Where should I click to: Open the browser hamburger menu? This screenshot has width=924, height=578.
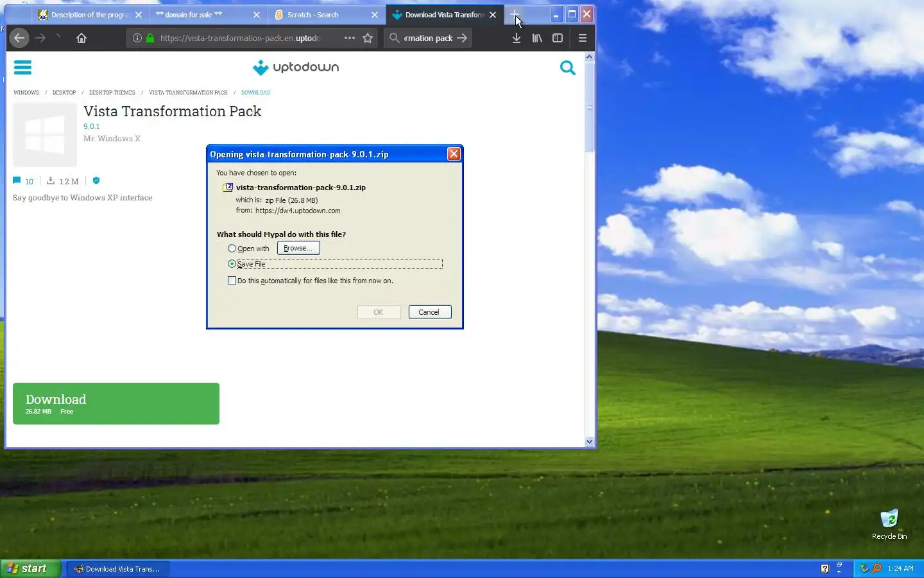click(x=583, y=38)
